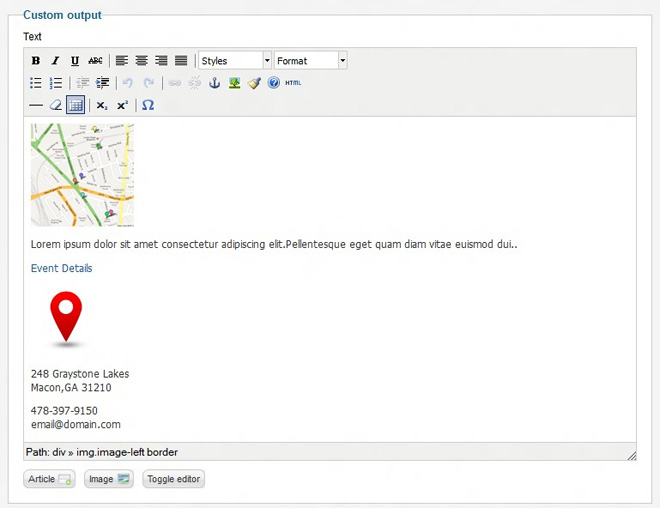Click the Article button

pyautogui.click(x=49, y=479)
